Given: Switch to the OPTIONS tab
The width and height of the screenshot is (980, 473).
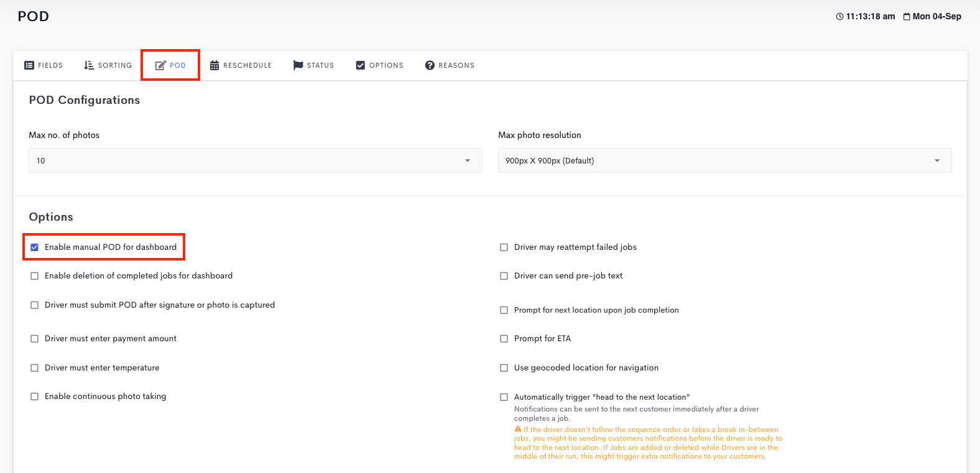Looking at the screenshot, I should [379, 65].
